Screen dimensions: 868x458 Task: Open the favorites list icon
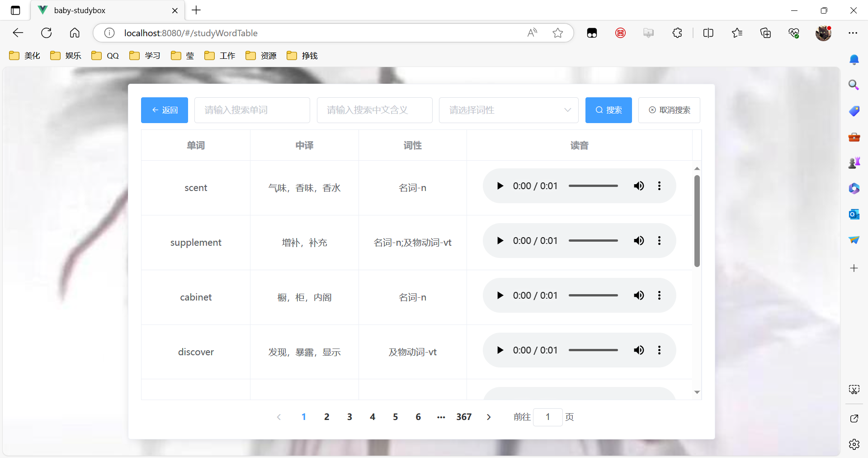pos(737,33)
